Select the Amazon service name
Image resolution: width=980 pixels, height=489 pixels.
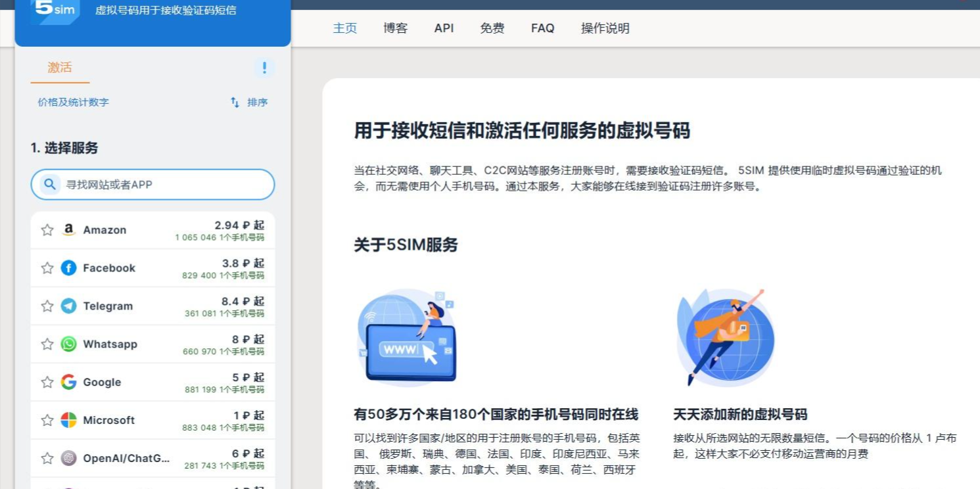[x=105, y=230]
